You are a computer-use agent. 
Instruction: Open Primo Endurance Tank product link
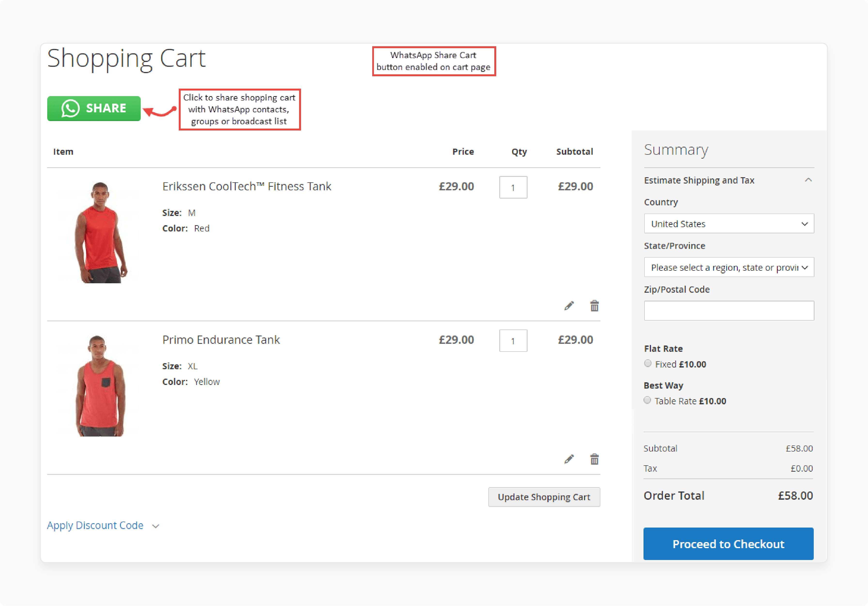point(221,340)
